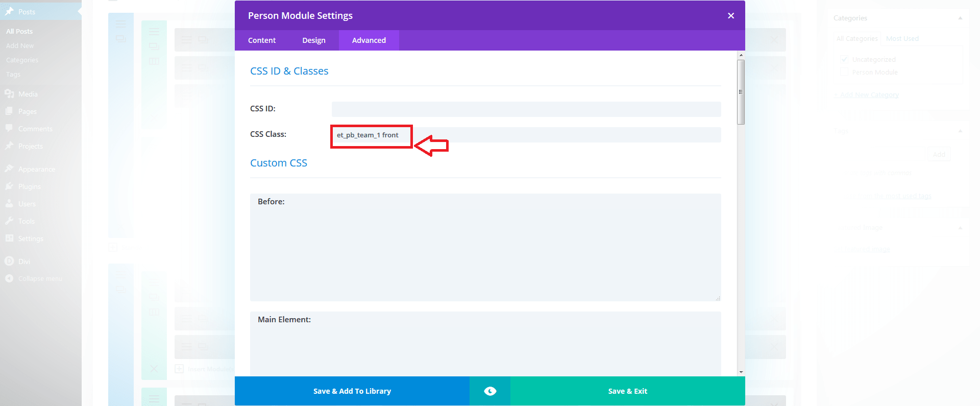This screenshot has width=980, height=406.
Task: Click the Appearance paintbrush icon
Action: pyautogui.click(x=9, y=169)
